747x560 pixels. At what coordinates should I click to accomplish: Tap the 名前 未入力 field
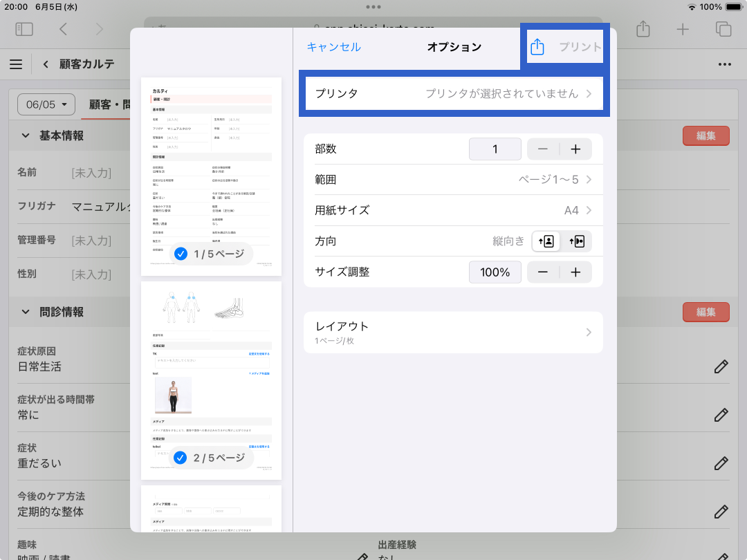coord(91,173)
